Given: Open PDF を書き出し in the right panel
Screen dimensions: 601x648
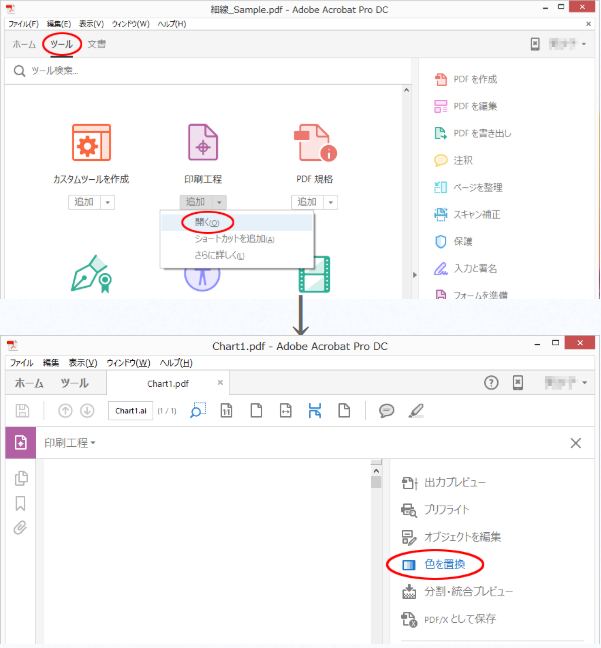Looking at the screenshot, I should point(473,133).
